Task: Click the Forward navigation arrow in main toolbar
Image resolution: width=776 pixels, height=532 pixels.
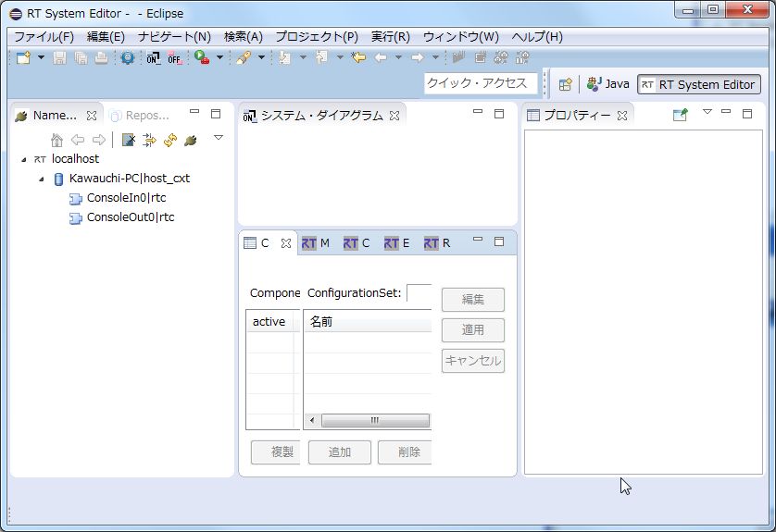Action: pyautogui.click(x=418, y=58)
